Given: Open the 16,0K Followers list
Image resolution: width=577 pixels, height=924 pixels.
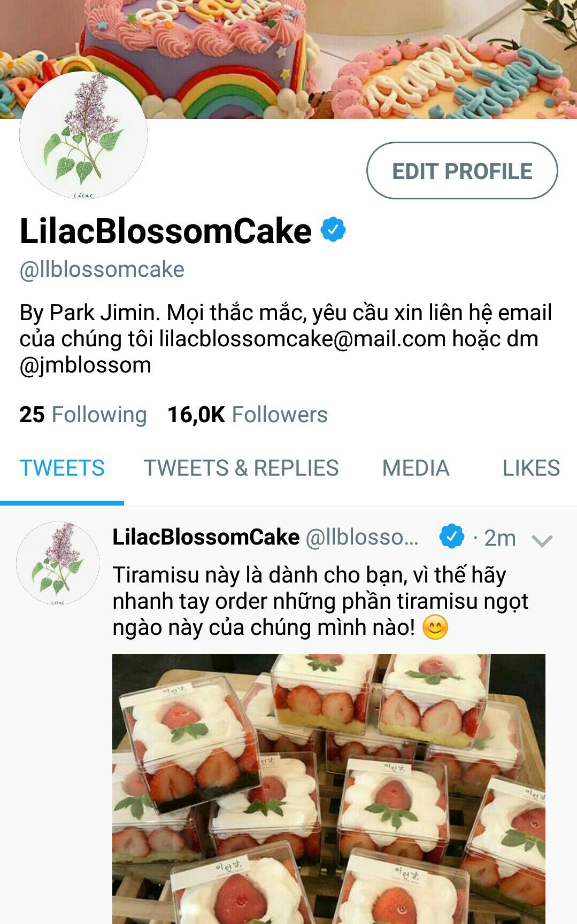Looking at the screenshot, I should 248,415.
